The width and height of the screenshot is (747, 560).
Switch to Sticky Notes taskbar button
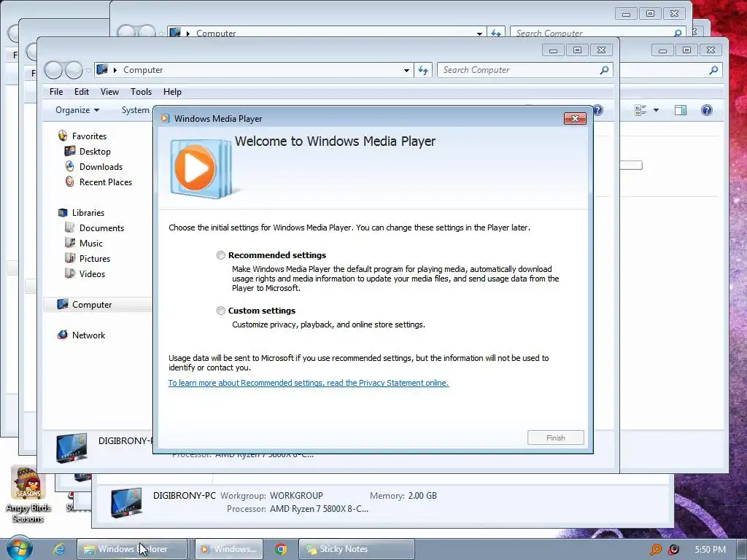pyautogui.click(x=356, y=549)
